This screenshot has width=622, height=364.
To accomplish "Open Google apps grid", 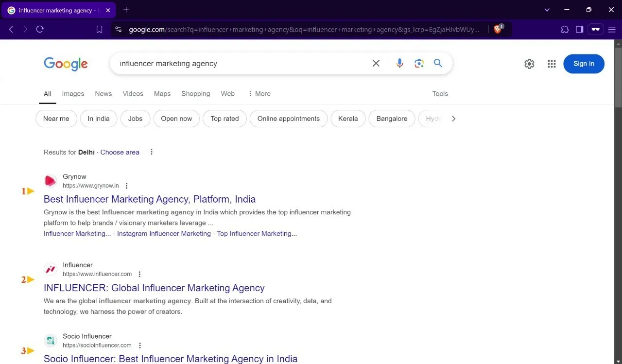I will coord(552,64).
